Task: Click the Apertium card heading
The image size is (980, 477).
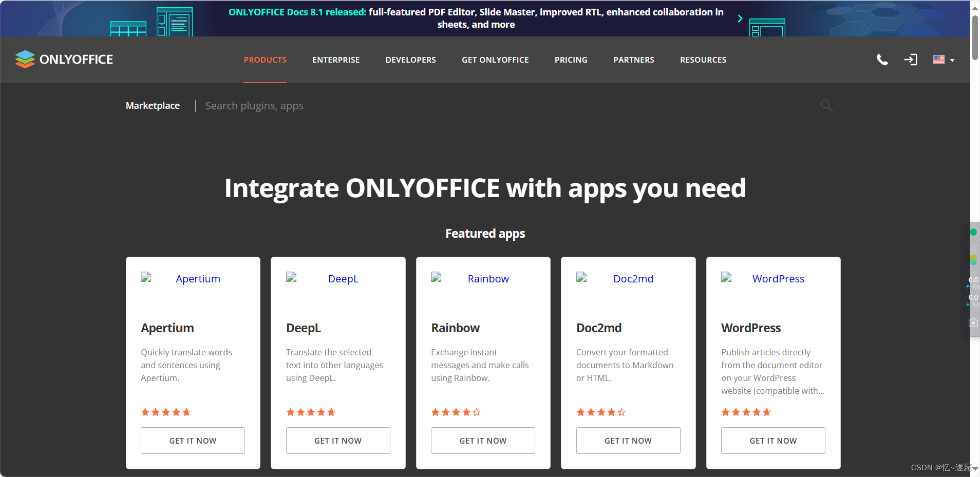Action: 167,328
